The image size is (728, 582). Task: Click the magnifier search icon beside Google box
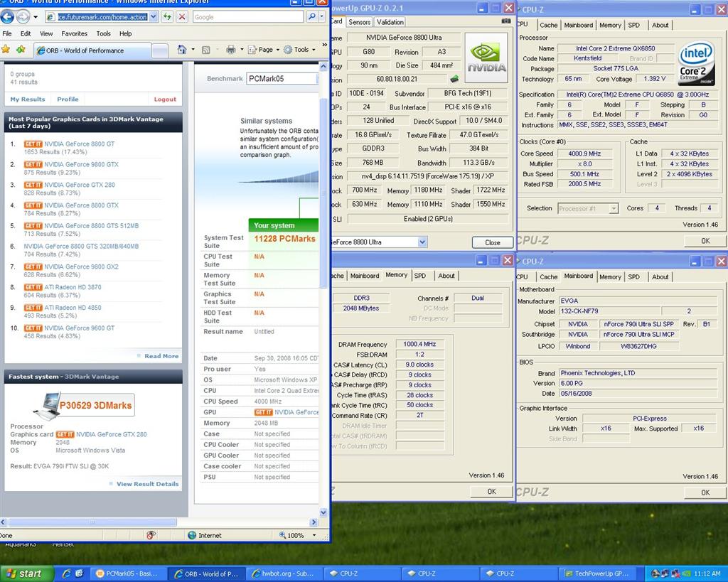[x=311, y=17]
